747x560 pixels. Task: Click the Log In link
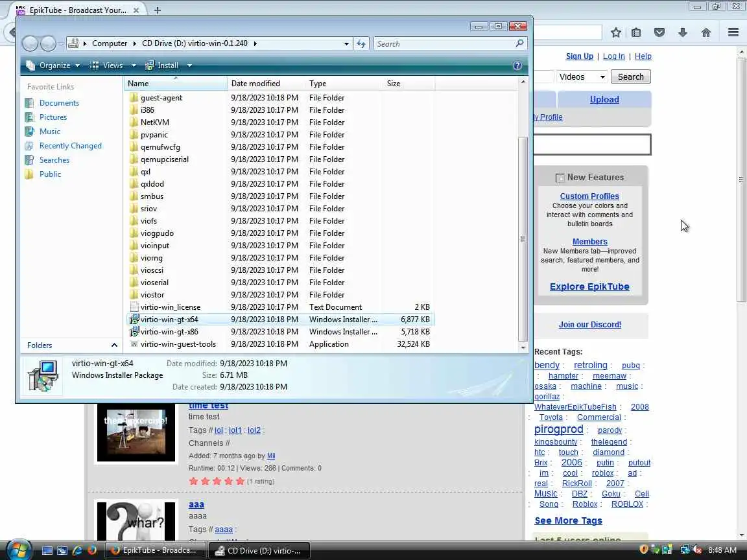click(613, 56)
